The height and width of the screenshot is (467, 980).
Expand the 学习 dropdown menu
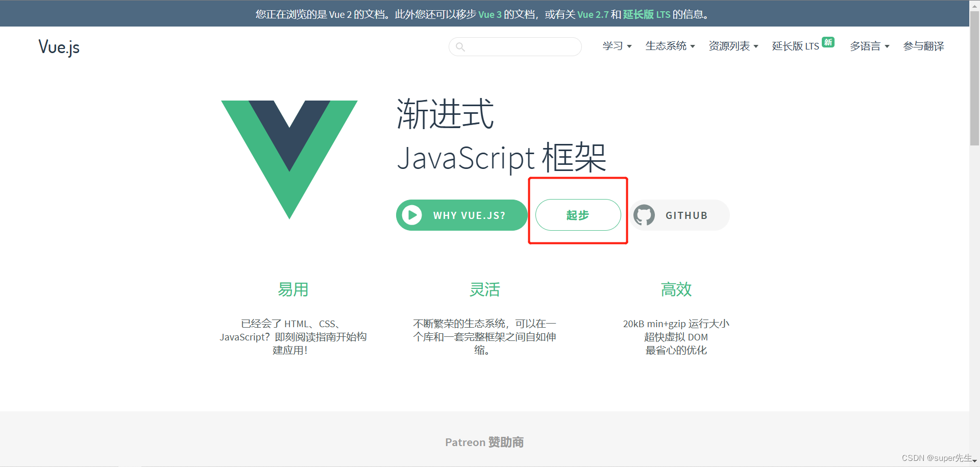(x=617, y=46)
